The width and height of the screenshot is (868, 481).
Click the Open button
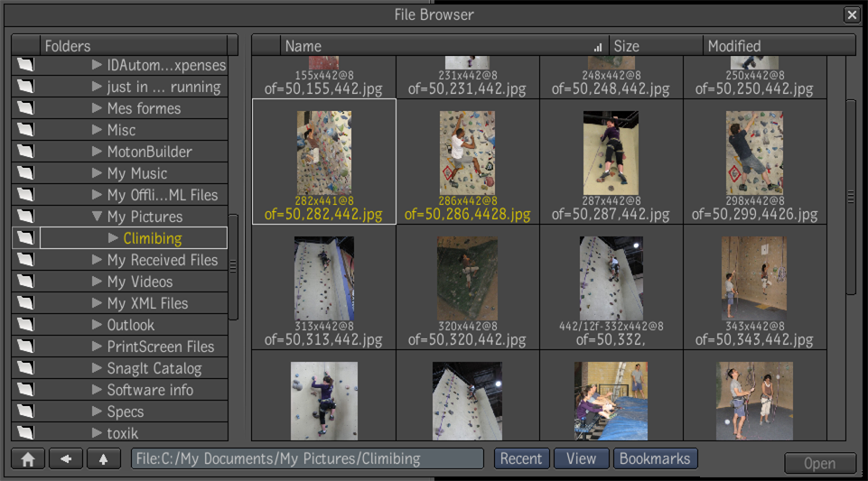(820, 463)
